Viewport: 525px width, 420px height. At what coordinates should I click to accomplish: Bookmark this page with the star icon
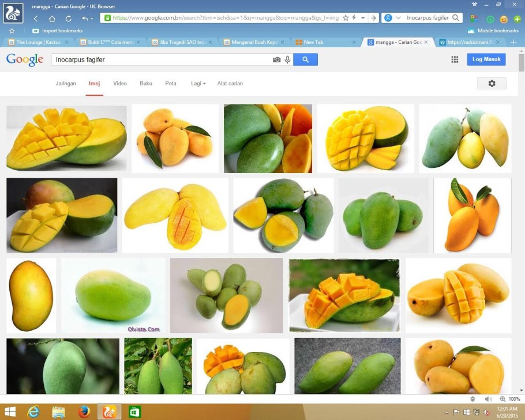pyautogui.click(x=346, y=18)
